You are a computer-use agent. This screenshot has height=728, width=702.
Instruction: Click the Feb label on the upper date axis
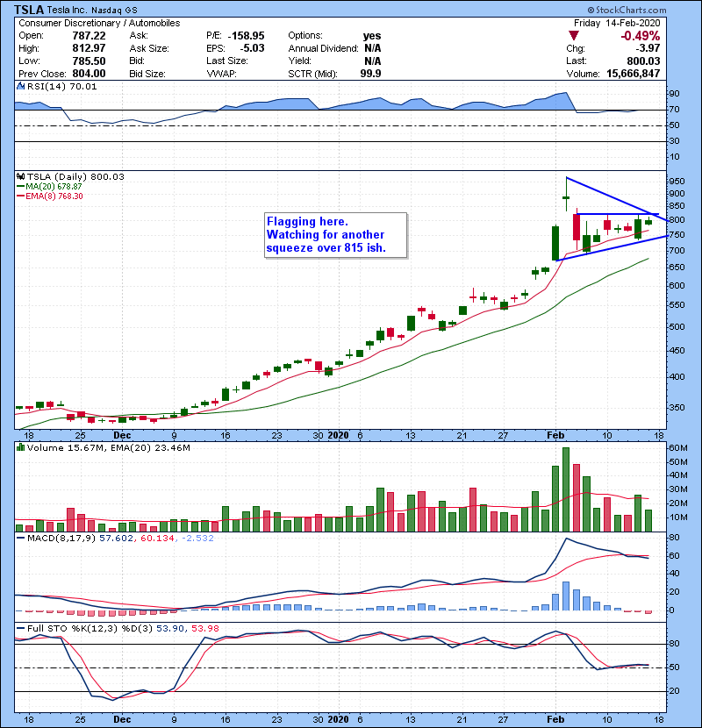pyautogui.click(x=555, y=436)
